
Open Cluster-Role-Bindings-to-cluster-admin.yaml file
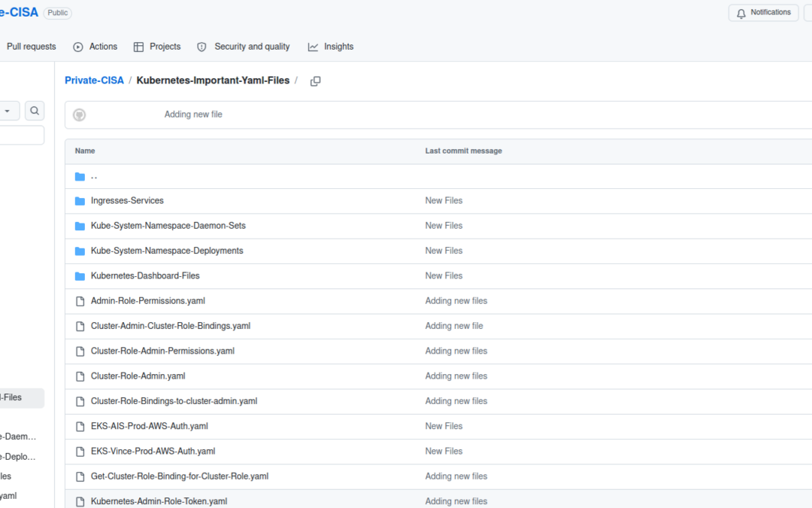coord(174,400)
